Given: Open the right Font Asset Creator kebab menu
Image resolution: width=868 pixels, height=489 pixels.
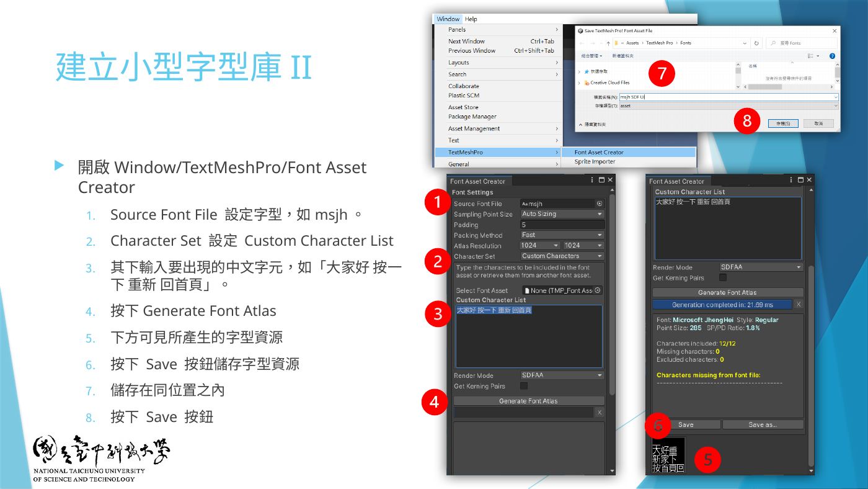Looking at the screenshot, I should 791,180.
